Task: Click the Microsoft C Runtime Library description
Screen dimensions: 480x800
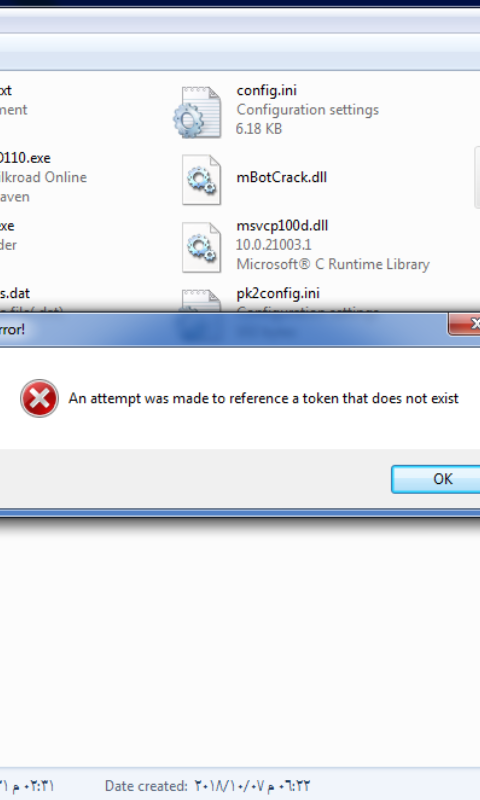Action: tap(333, 264)
